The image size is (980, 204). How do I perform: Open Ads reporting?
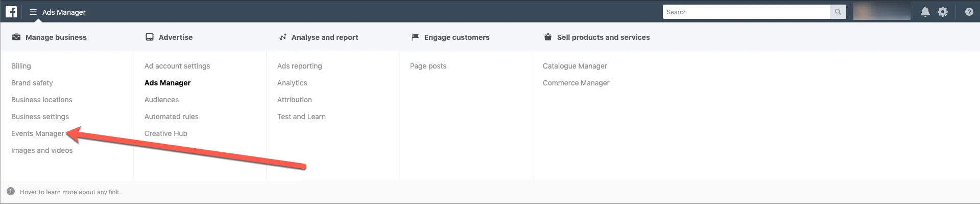point(300,66)
